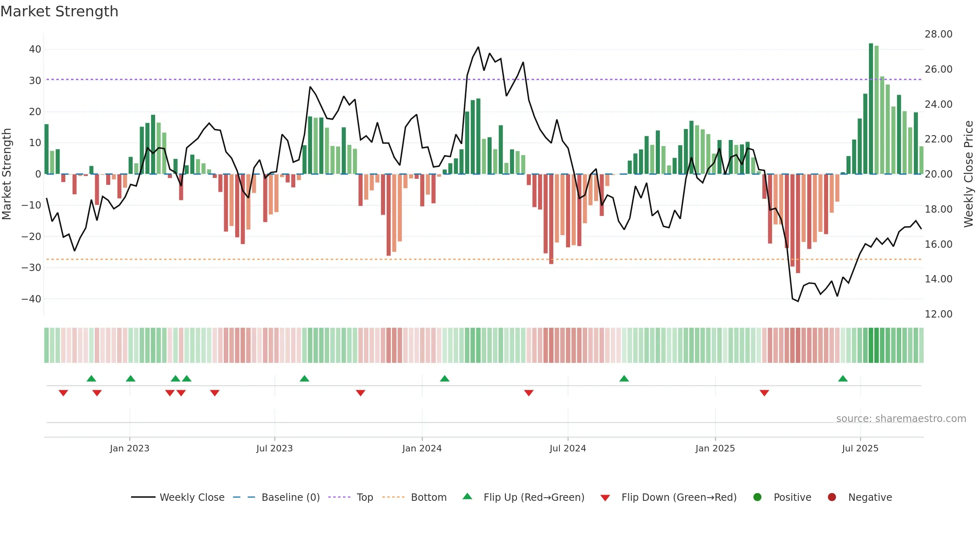Image resolution: width=980 pixels, height=551 pixels.
Task: Click the flip-up triangle near Sep 2024
Action: [x=624, y=378]
